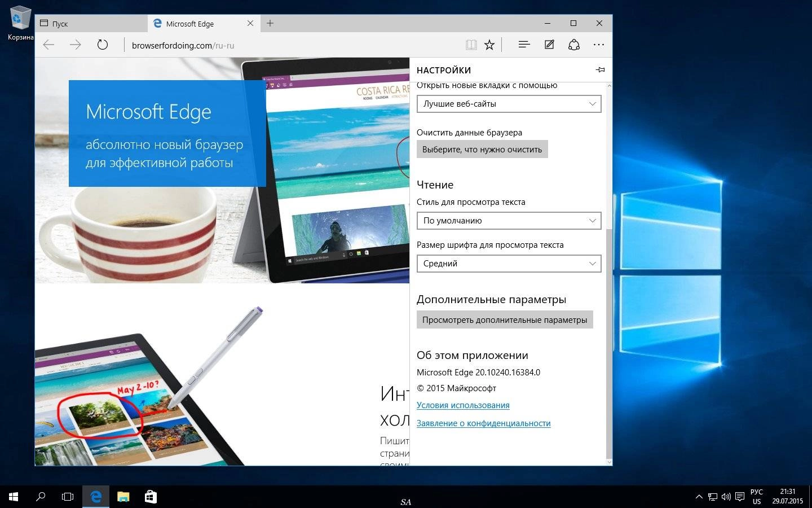This screenshot has height=508, width=812.
Task: Open taskbar Search magnifier
Action: tap(41, 497)
